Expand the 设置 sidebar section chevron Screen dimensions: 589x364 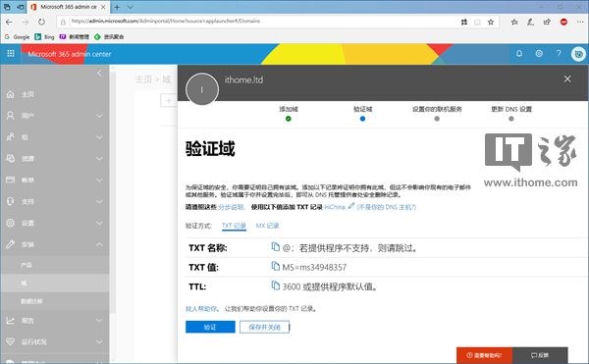[99, 223]
